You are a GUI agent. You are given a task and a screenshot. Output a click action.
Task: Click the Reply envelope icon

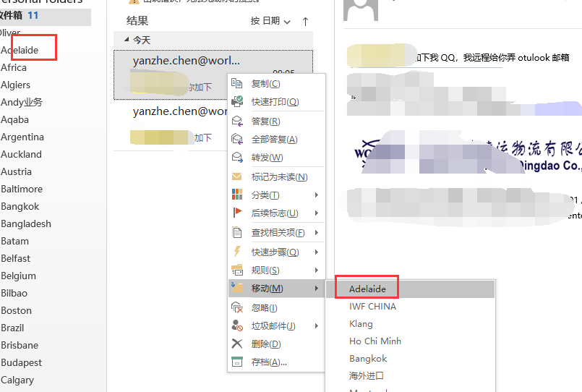coord(237,121)
